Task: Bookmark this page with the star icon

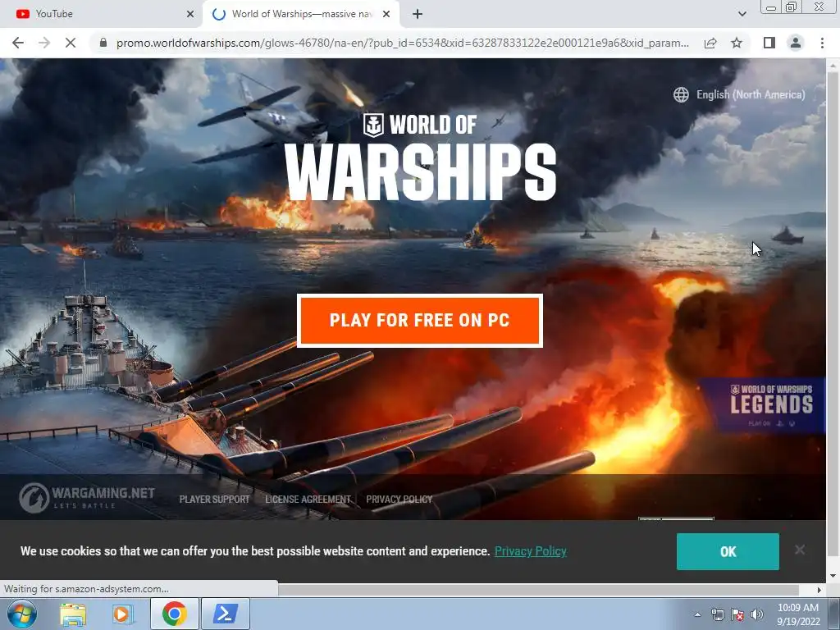Action: click(737, 43)
